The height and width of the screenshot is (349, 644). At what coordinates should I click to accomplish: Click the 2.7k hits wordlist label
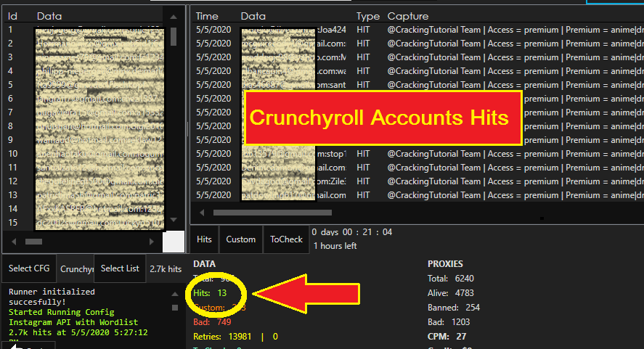point(166,269)
